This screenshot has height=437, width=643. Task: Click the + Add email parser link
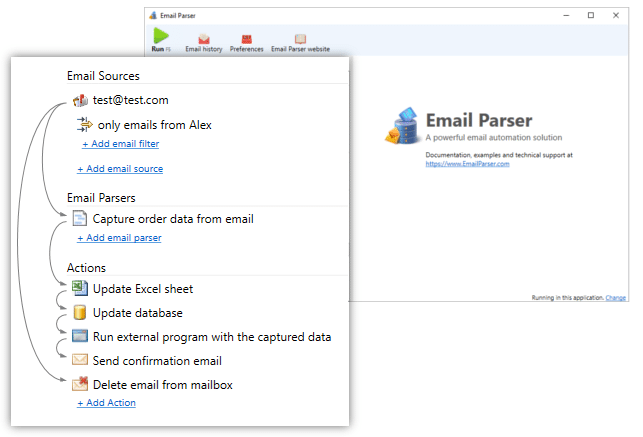pyautogui.click(x=119, y=238)
